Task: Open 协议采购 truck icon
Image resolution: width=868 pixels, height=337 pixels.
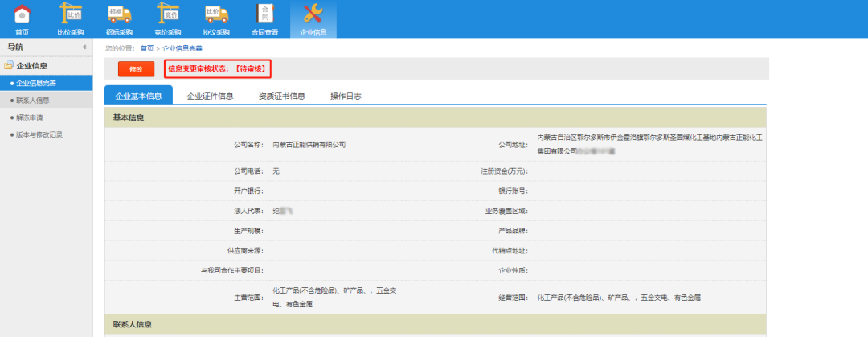Action: coord(216,14)
